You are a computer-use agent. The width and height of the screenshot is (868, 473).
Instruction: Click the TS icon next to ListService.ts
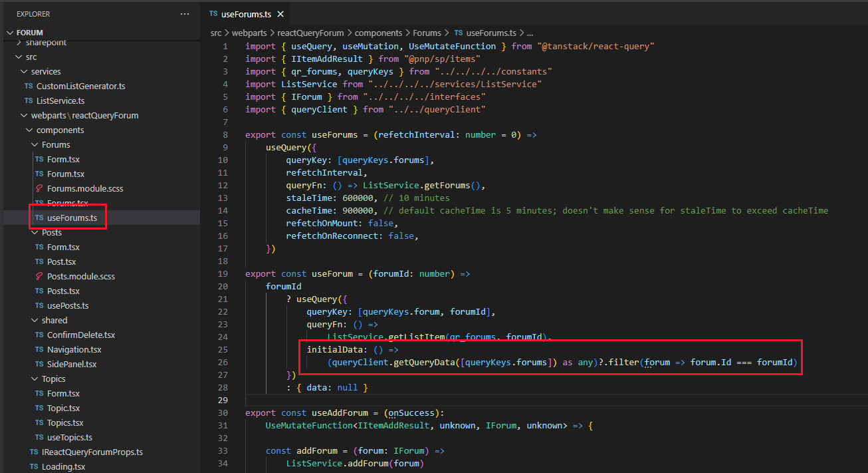click(x=29, y=100)
